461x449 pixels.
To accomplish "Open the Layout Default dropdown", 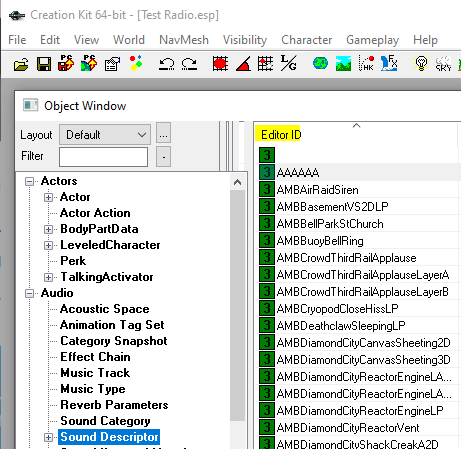I will 105,135.
